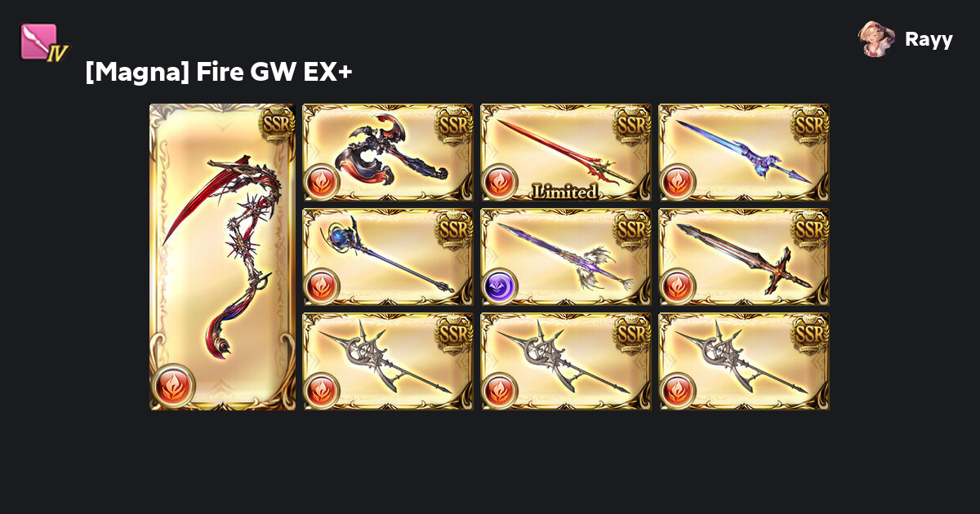Click the pink class icon with IV badge
980x514 pixels.
44,43
